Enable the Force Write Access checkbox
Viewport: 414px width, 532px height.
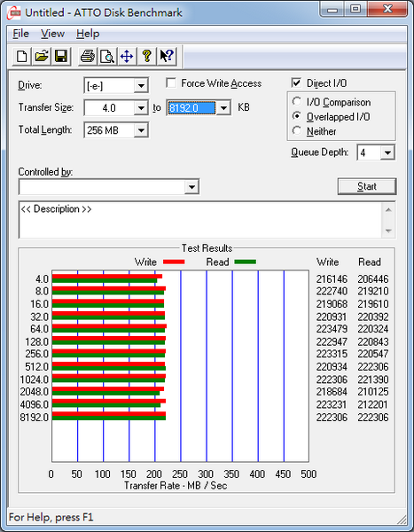click(171, 83)
